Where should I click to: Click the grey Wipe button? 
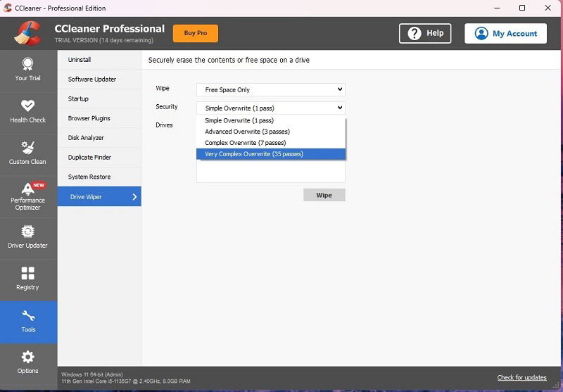tap(324, 195)
